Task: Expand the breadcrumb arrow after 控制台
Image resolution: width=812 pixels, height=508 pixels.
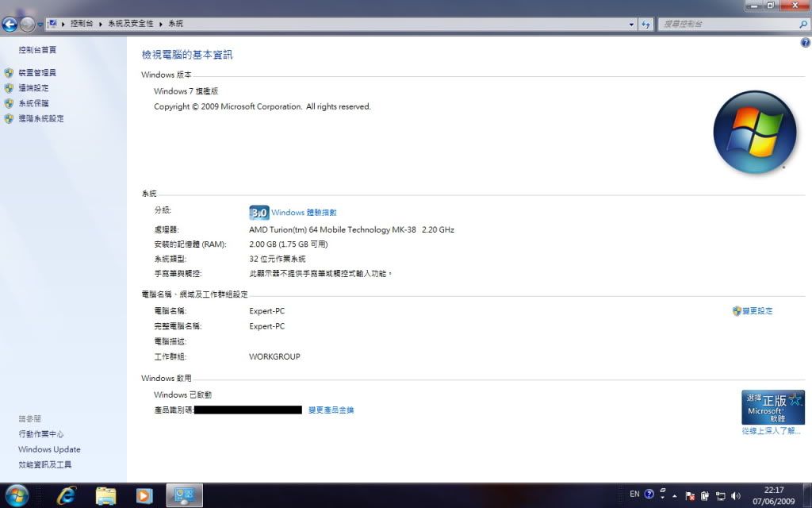Action: point(101,24)
